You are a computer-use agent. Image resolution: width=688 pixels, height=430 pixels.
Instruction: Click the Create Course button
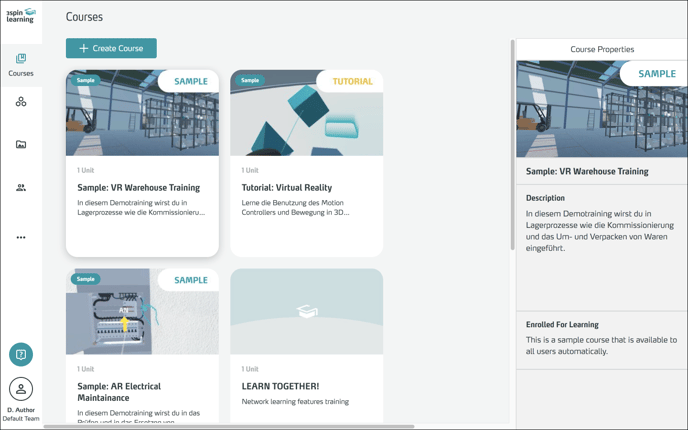[111, 48]
